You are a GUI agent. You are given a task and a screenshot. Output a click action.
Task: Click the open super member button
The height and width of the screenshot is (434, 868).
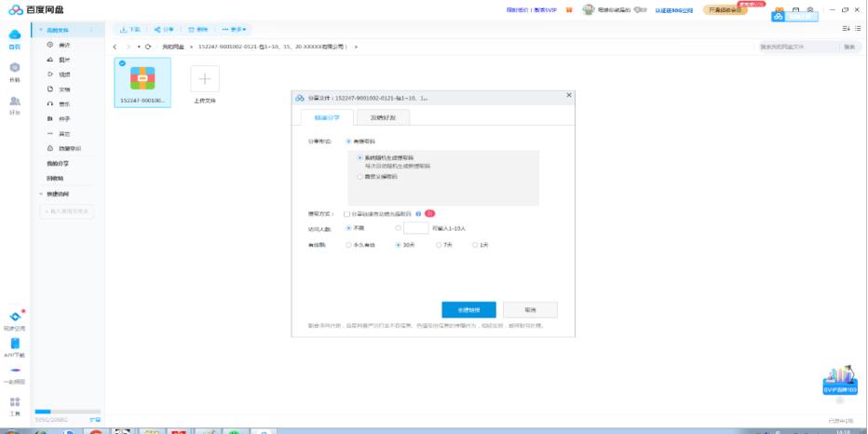click(x=726, y=10)
